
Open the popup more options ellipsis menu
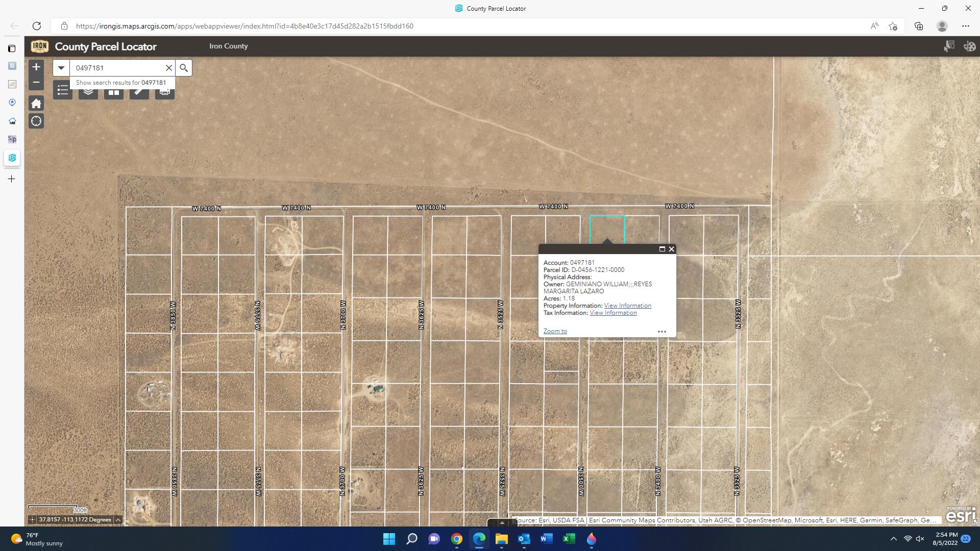pos(662,331)
